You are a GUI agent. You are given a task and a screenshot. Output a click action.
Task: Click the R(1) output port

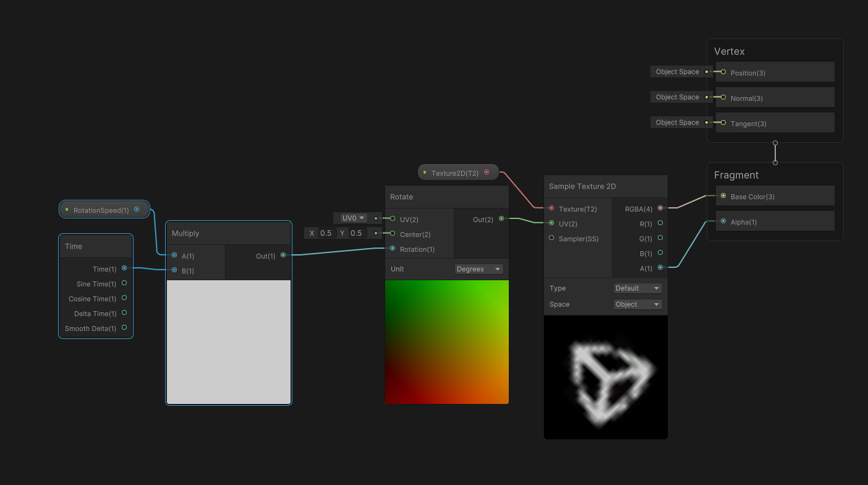click(x=660, y=223)
